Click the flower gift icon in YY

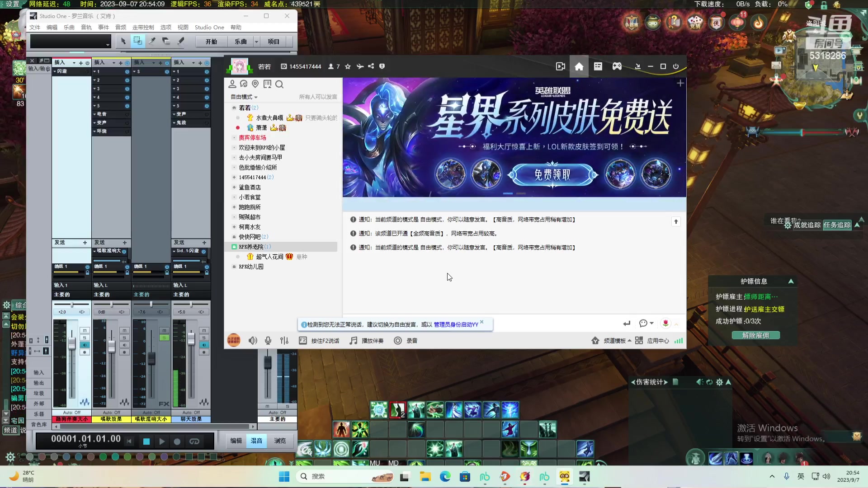[x=665, y=324]
